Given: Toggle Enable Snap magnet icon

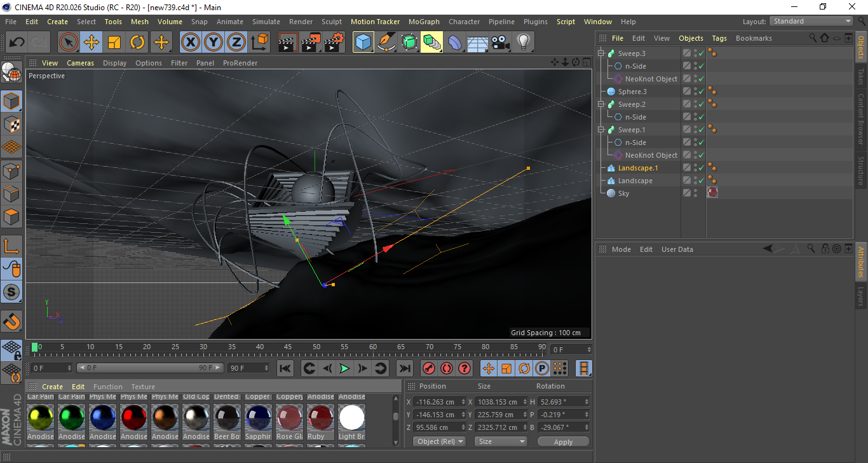Looking at the screenshot, I should (x=12, y=321).
